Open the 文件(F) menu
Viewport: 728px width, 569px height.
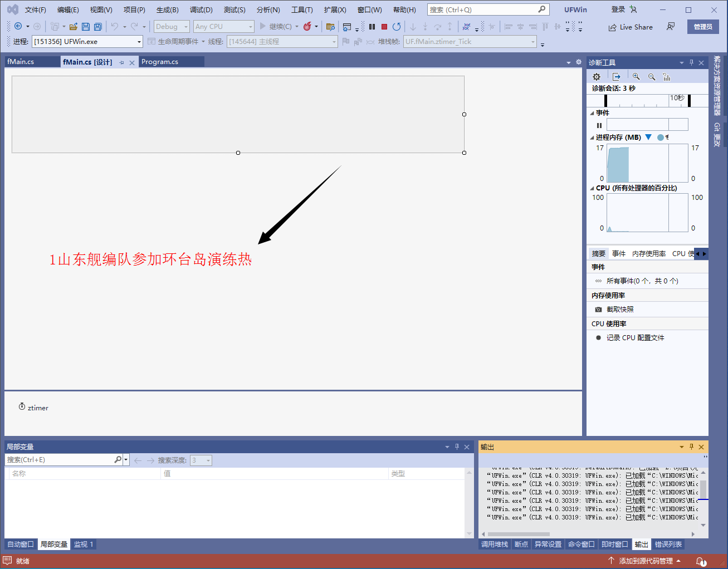pyautogui.click(x=36, y=9)
